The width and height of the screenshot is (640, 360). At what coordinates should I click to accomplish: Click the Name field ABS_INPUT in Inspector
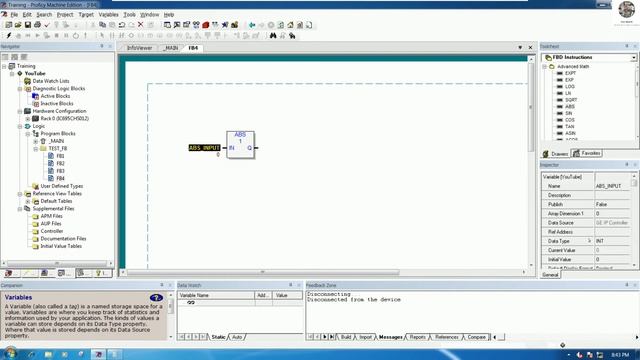click(x=611, y=186)
